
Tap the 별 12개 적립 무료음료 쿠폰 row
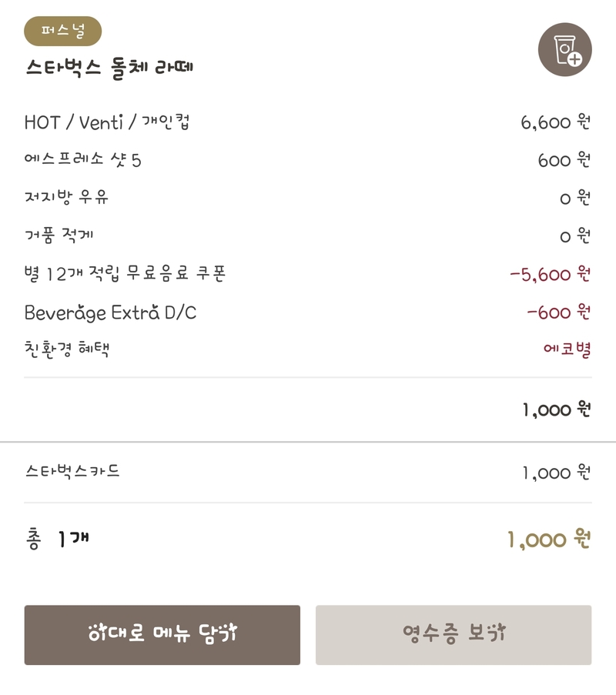308,273
